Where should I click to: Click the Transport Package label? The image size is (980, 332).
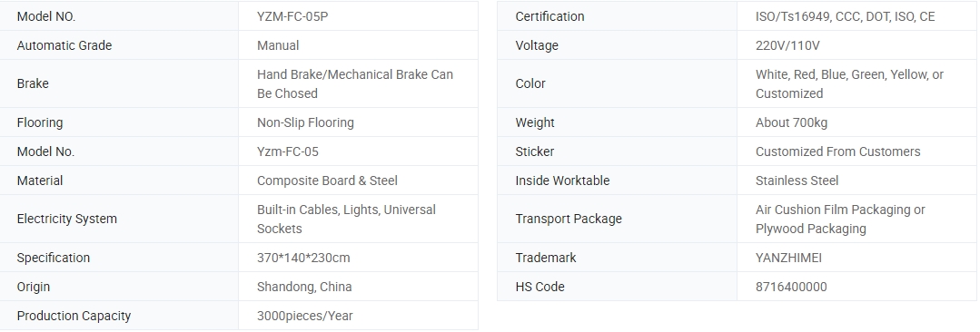point(569,219)
